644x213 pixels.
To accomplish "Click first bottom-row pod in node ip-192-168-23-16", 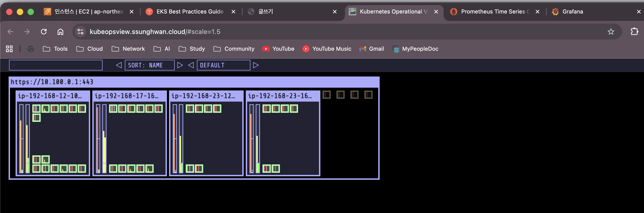I will coord(267,169).
